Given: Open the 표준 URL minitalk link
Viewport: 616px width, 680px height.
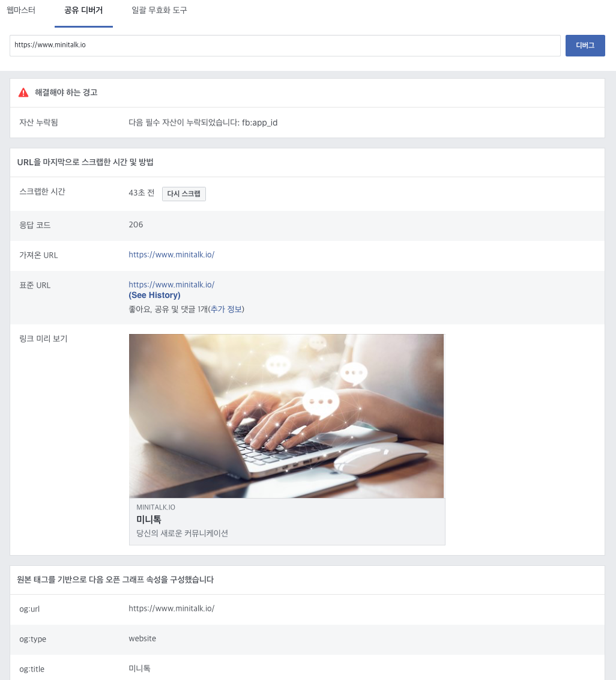Looking at the screenshot, I should pos(171,285).
